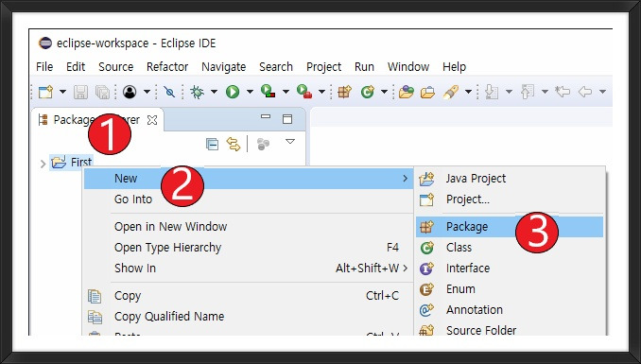Click the Open Type toolbar icon
The width and height of the screenshot is (641, 364).
point(407,92)
